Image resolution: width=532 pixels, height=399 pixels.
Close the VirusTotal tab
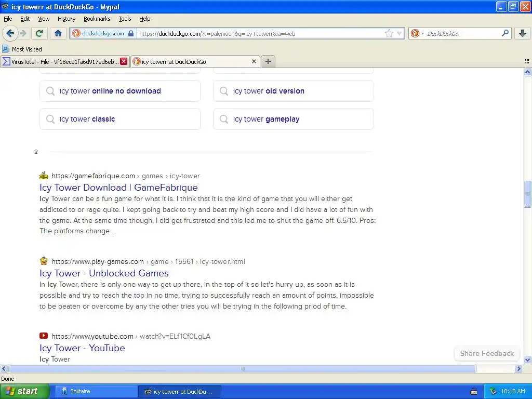[x=124, y=61]
